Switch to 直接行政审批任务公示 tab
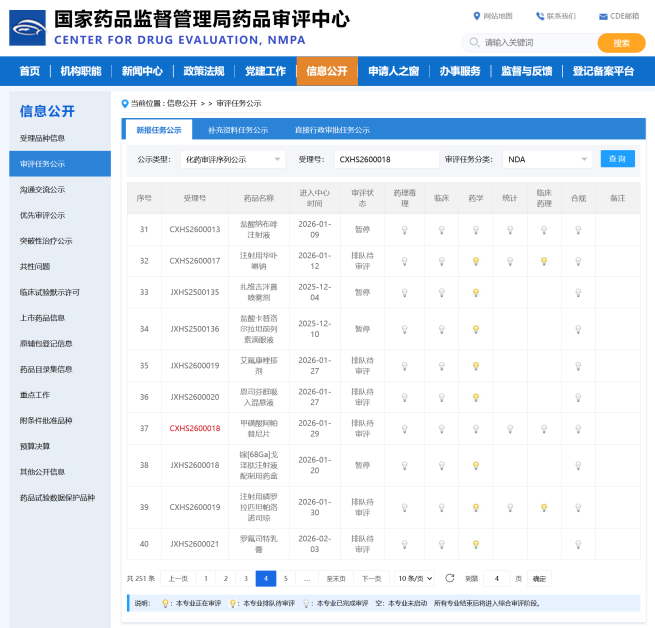655x628 pixels. click(x=333, y=130)
